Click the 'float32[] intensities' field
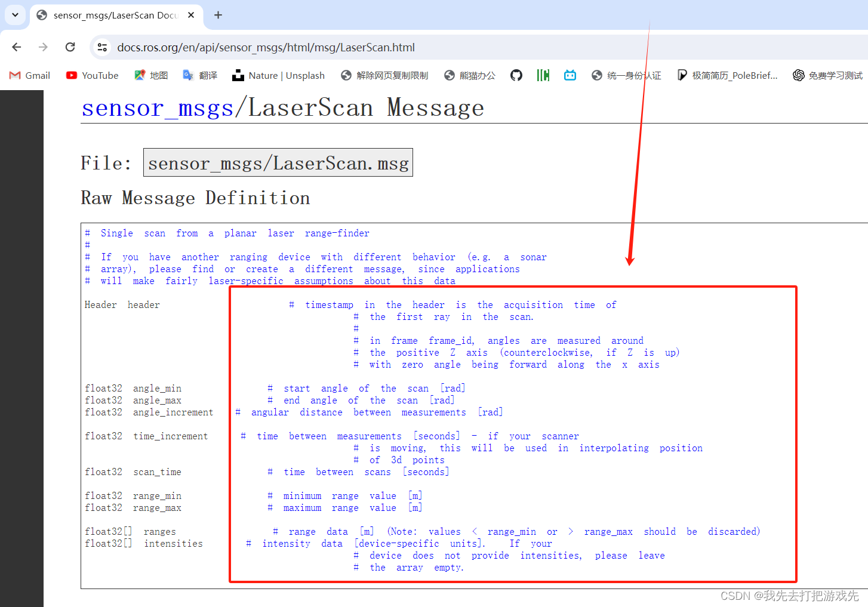The image size is (868, 607). pos(144,543)
